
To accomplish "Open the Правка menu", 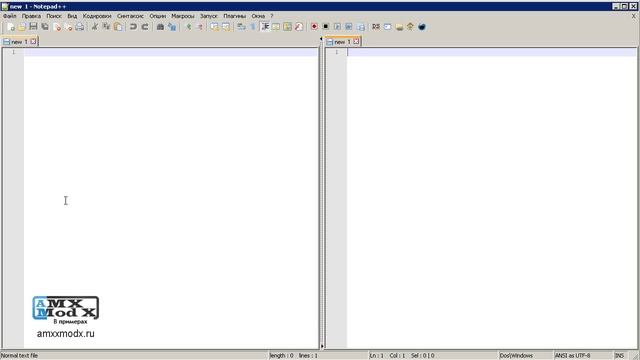I will point(31,16).
